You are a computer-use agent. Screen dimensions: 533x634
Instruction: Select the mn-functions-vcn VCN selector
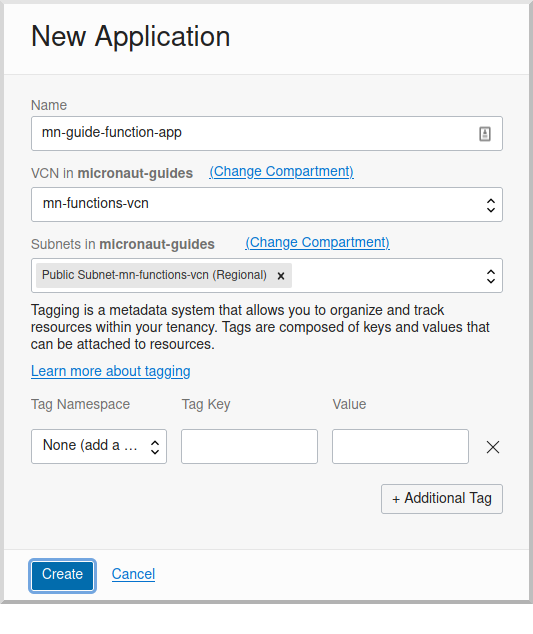click(266, 204)
